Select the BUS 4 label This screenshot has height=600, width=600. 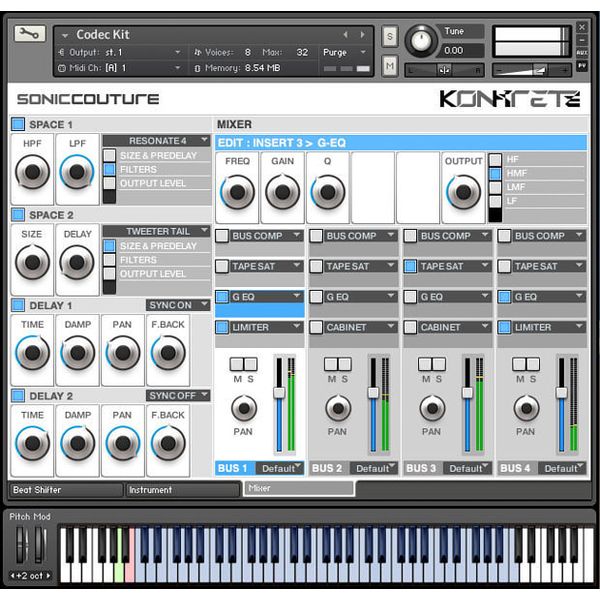[x=515, y=468]
